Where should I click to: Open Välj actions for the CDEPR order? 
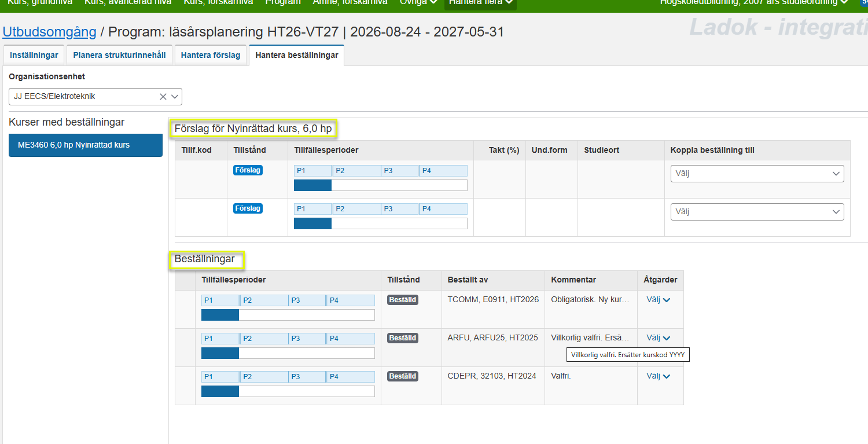658,376
